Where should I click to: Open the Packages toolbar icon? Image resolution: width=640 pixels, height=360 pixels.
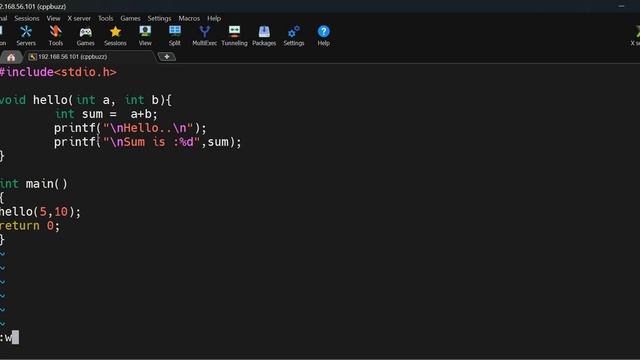click(264, 36)
